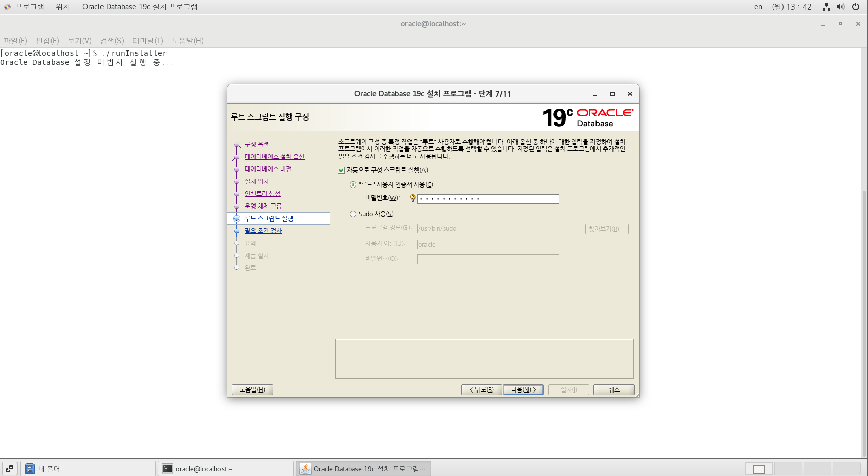Open the clock showing 13:42
Viewport: 868px width, 476px height.
click(x=792, y=7)
